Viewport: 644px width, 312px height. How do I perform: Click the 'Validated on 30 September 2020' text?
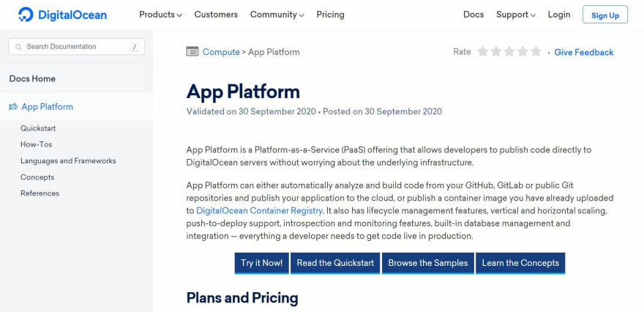[251, 111]
